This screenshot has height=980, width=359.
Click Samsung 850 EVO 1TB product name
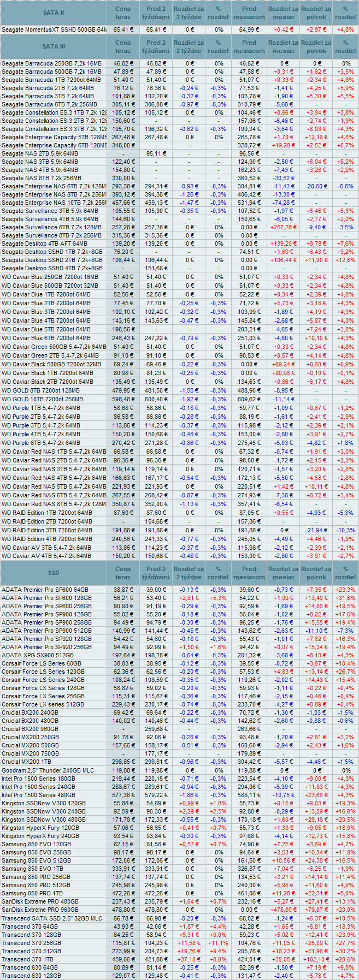pos(32,869)
